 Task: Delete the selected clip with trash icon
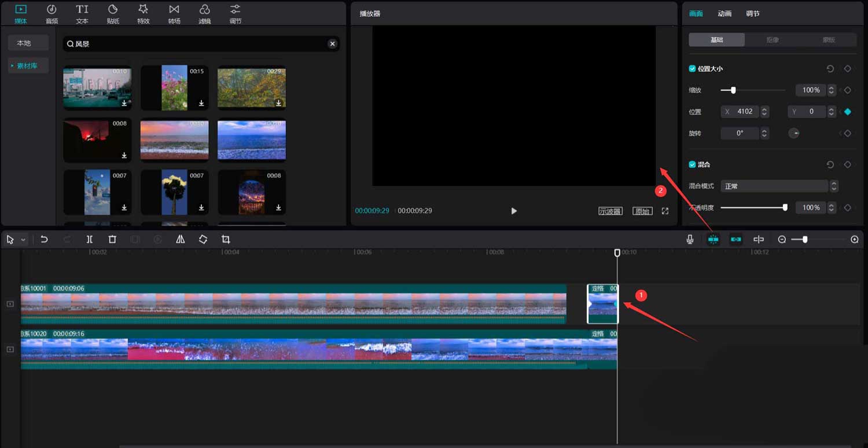tap(112, 239)
